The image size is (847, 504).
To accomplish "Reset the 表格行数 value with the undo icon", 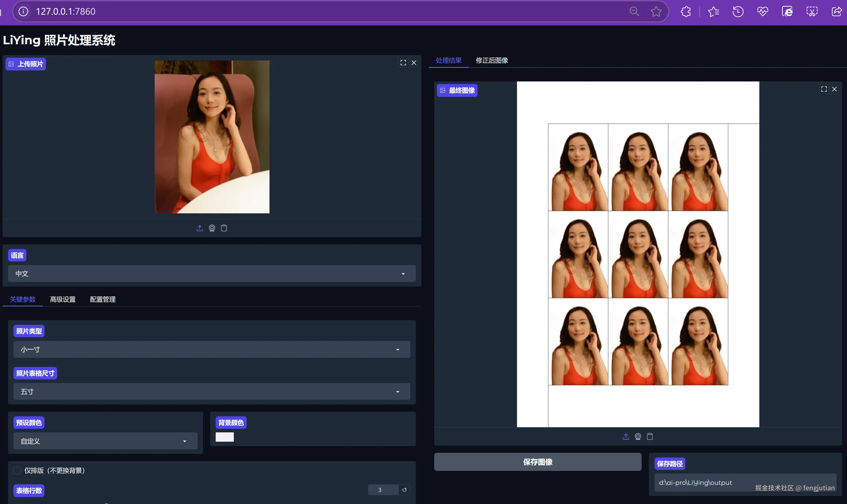I will pos(404,490).
